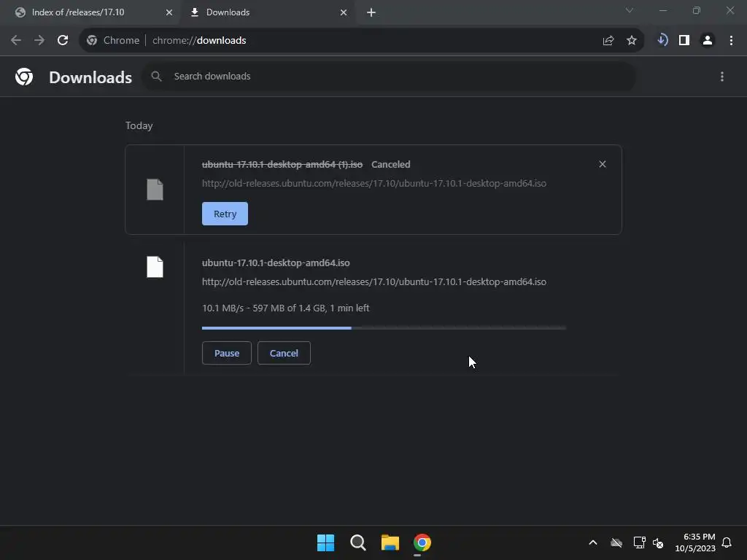Screen dimensions: 747x560
Task: Open the Windows Start menu
Action: click(326, 542)
